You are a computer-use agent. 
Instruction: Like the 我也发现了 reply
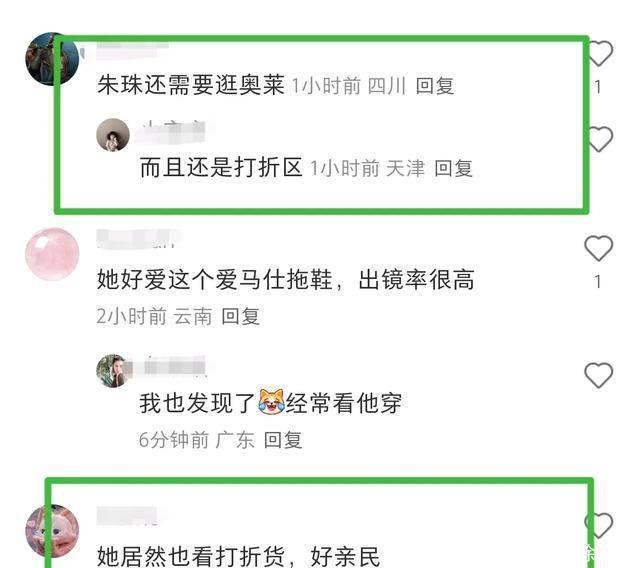pos(598,375)
